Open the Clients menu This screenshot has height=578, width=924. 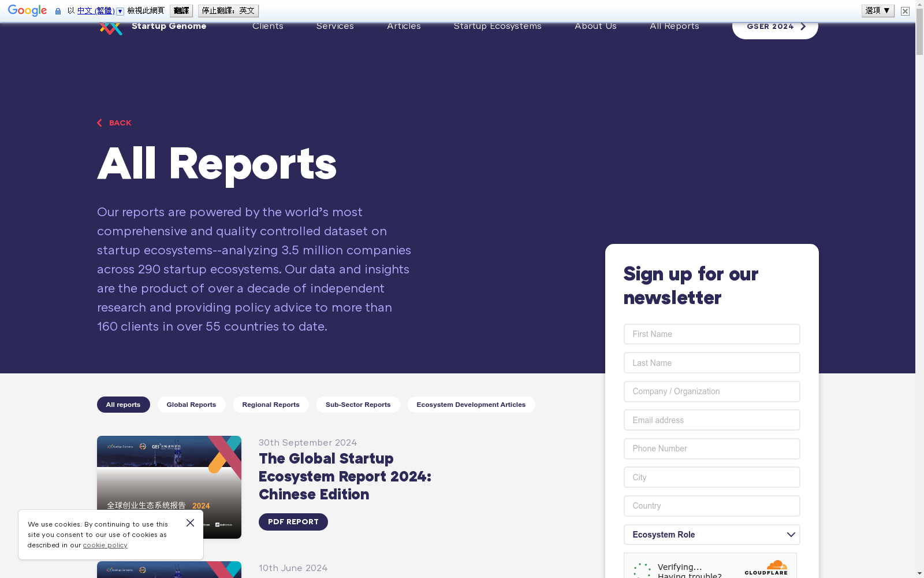coord(268,26)
